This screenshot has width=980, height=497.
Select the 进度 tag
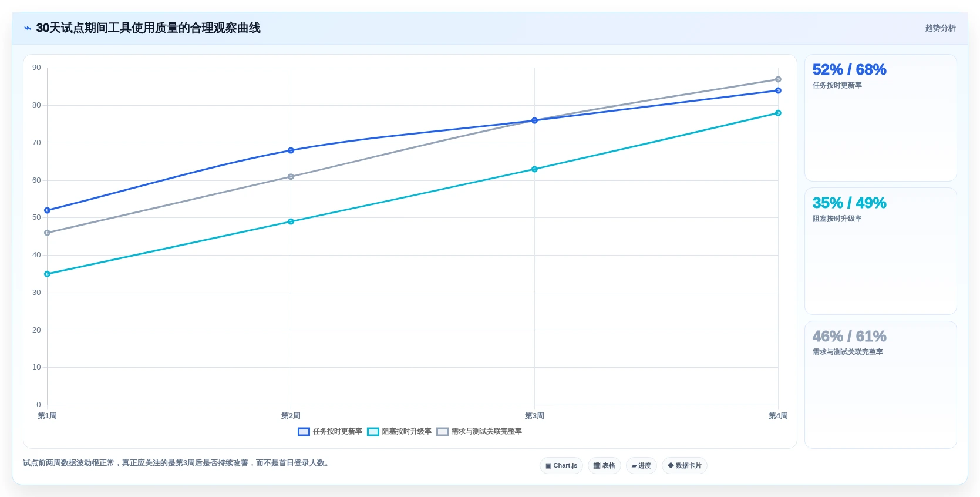[641, 466]
